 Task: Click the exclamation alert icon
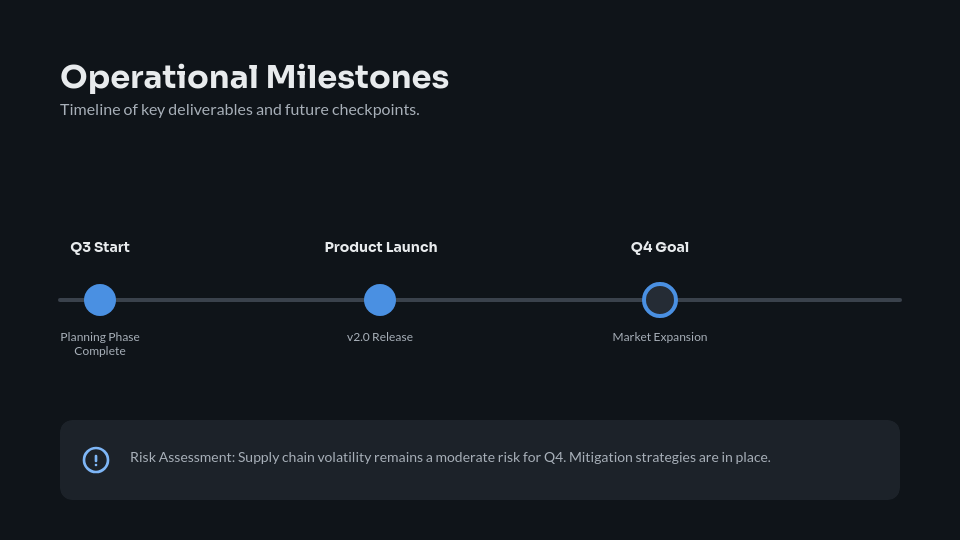click(96, 460)
